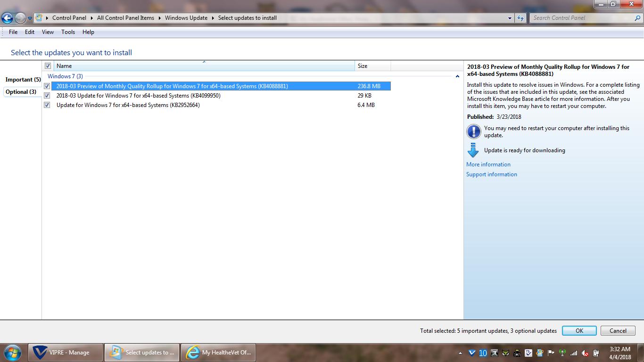Click the refresh icon beside the address bar

tap(520, 18)
